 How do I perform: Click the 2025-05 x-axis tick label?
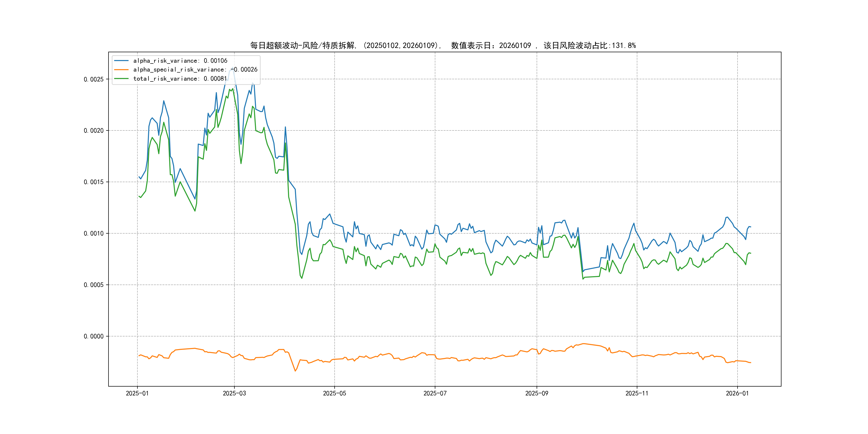pos(334,393)
